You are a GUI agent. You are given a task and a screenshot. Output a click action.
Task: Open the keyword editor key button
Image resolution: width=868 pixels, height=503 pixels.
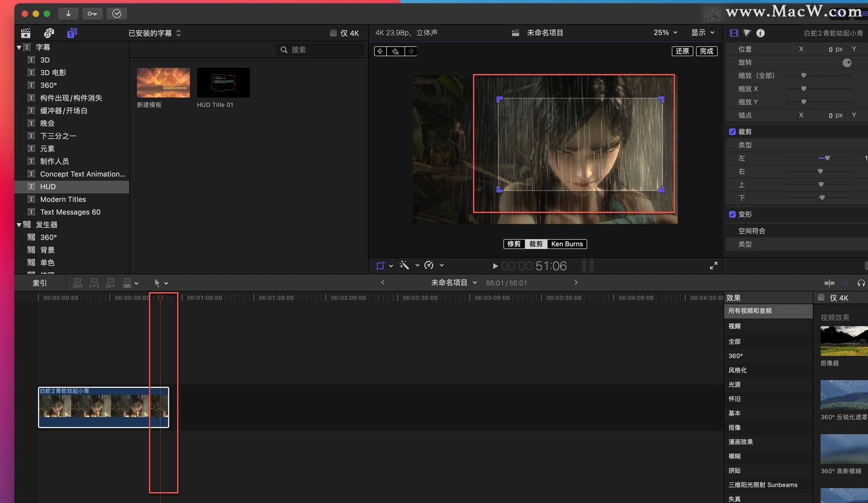point(92,14)
